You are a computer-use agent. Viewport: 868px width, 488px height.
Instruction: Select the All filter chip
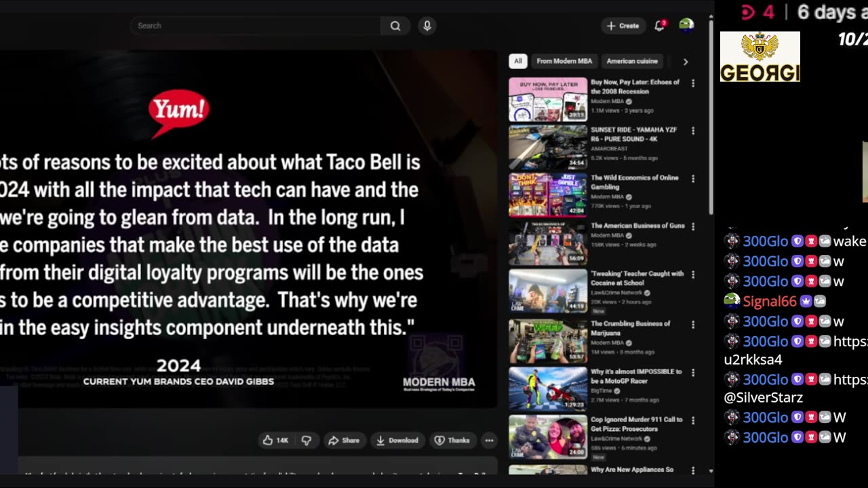[x=518, y=61]
